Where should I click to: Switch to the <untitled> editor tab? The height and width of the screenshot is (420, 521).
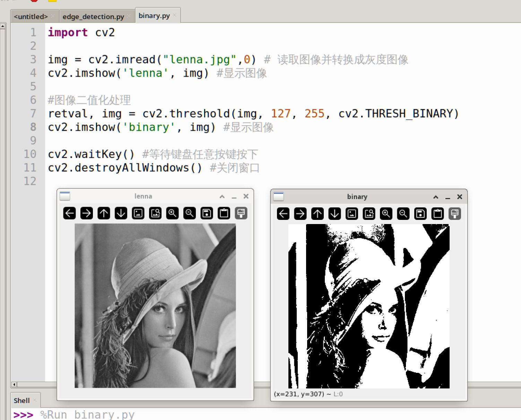coord(31,16)
